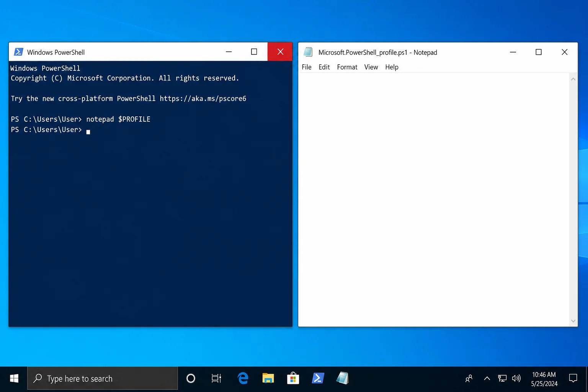Click the Notepad scrollbar up arrow
The width and height of the screenshot is (588, 392).
pos(573,79)
